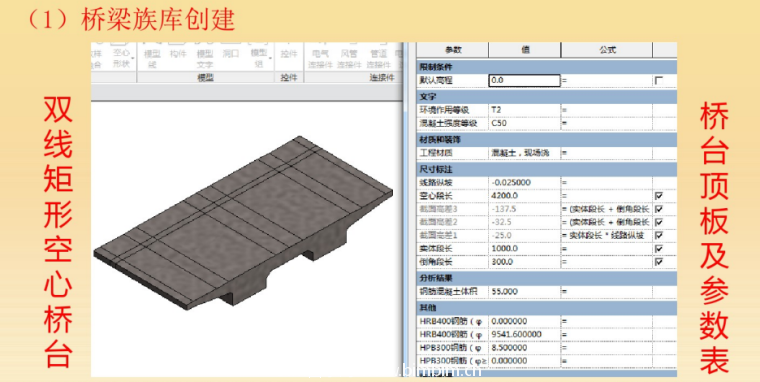Choose the 洞口 opening tool
This screenshot has height=382, width=760.
tap(230, 54)
